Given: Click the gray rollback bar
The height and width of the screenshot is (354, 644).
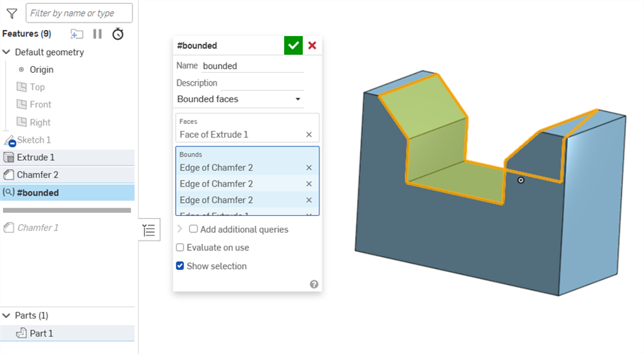Looking at the screenshot, I should click(x=67, y=210).
